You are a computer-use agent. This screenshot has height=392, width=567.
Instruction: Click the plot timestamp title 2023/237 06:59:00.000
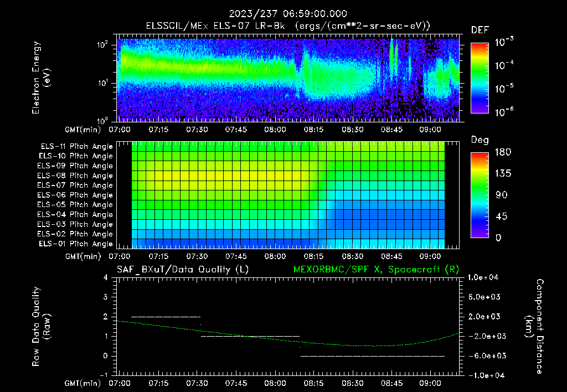point(288,14)
